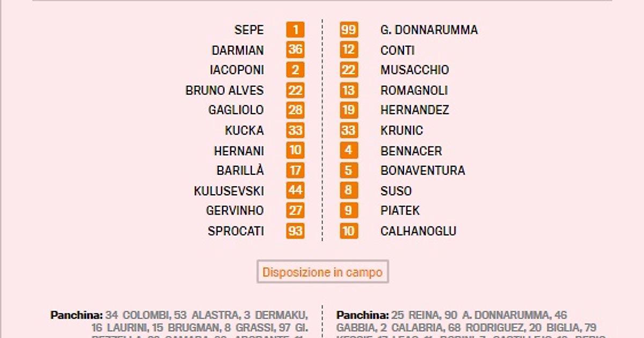Screen dimensions: 644x338
Task: Select player name Iacoponi
Action: 237,70
